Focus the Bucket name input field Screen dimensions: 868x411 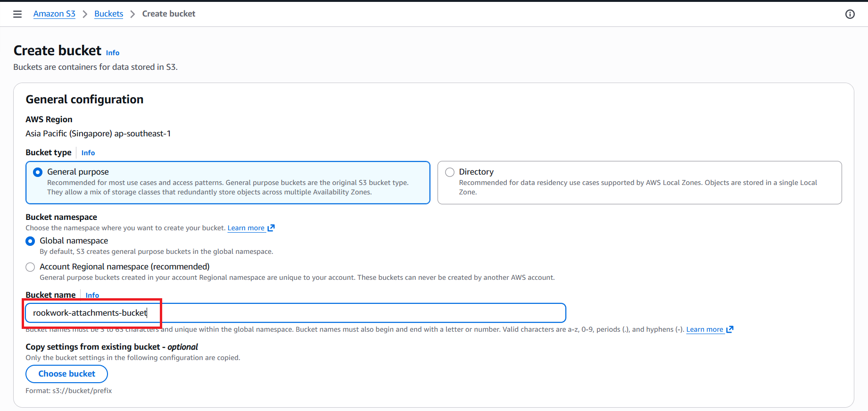coord(296,313)
